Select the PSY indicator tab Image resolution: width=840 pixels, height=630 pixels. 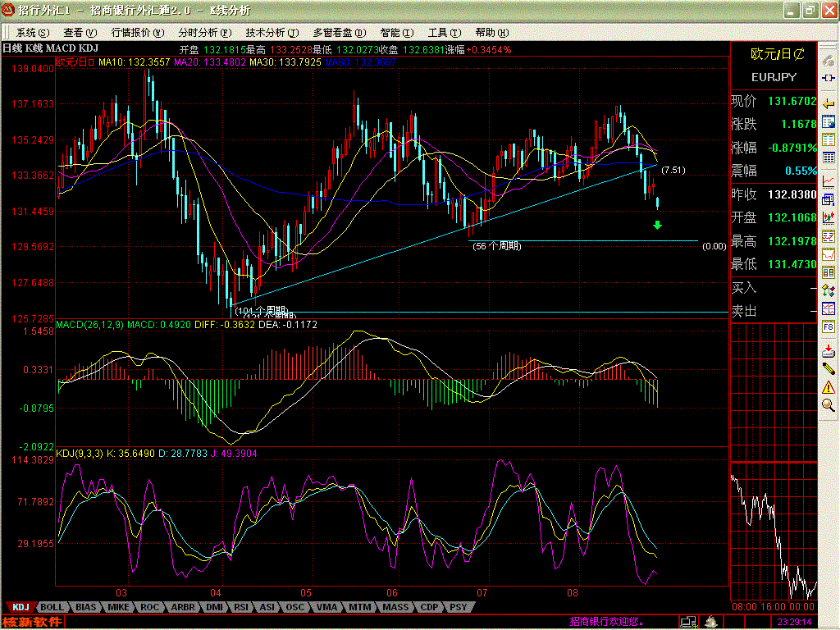(458, 607)
